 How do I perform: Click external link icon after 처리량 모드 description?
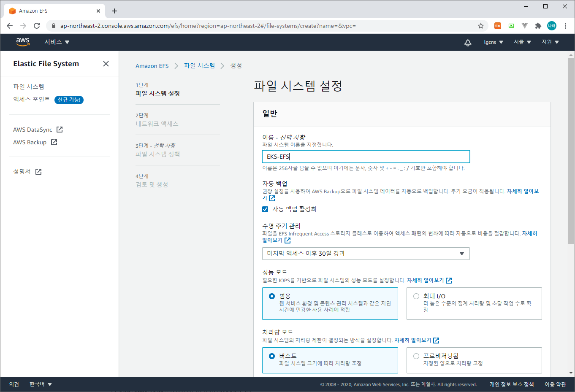click(436, 340)
